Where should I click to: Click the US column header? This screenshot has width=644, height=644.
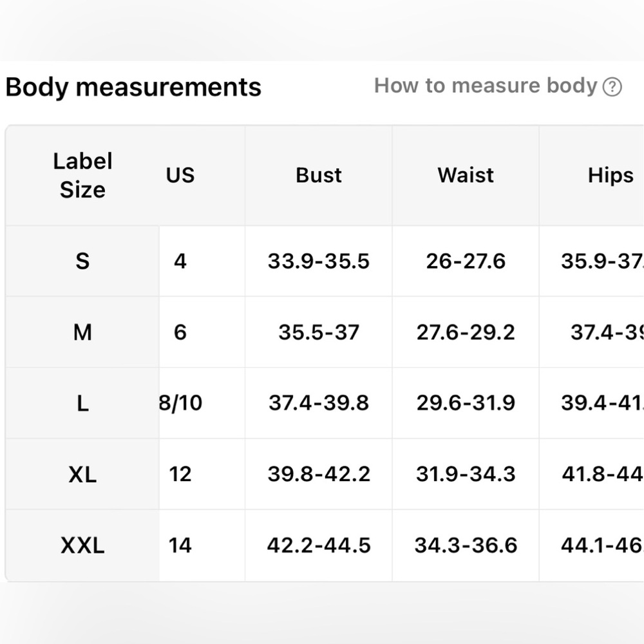coord(180,175)
